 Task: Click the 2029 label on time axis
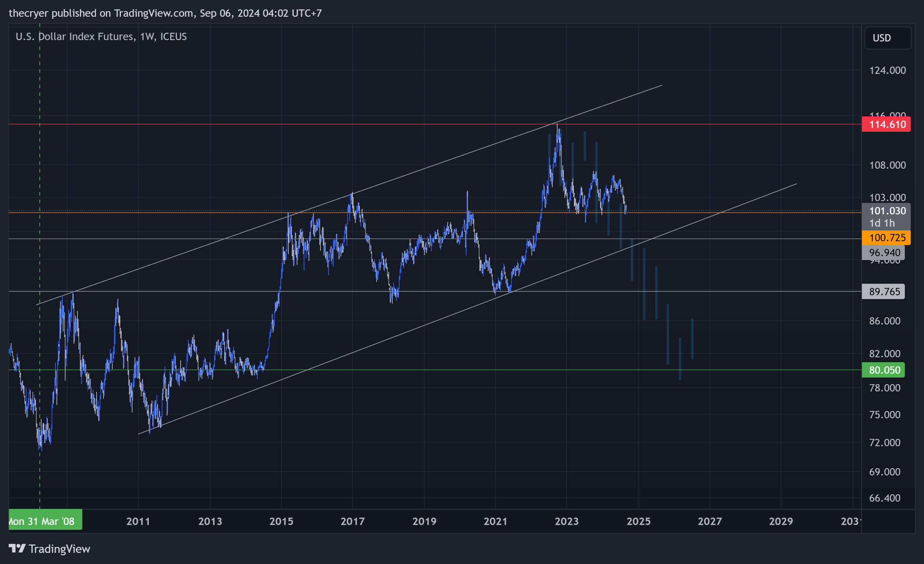click(x=781, y=521)
